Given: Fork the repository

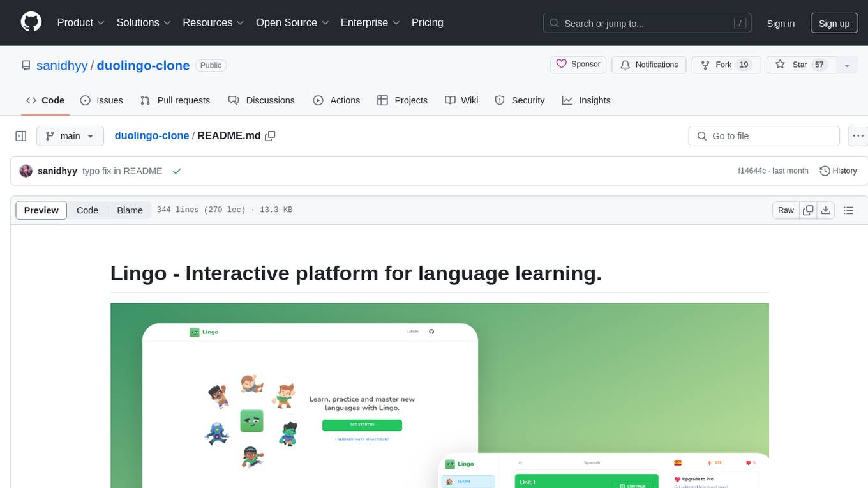Looking at the screenshot, I should pyautogui.click(x=726, y=65).
